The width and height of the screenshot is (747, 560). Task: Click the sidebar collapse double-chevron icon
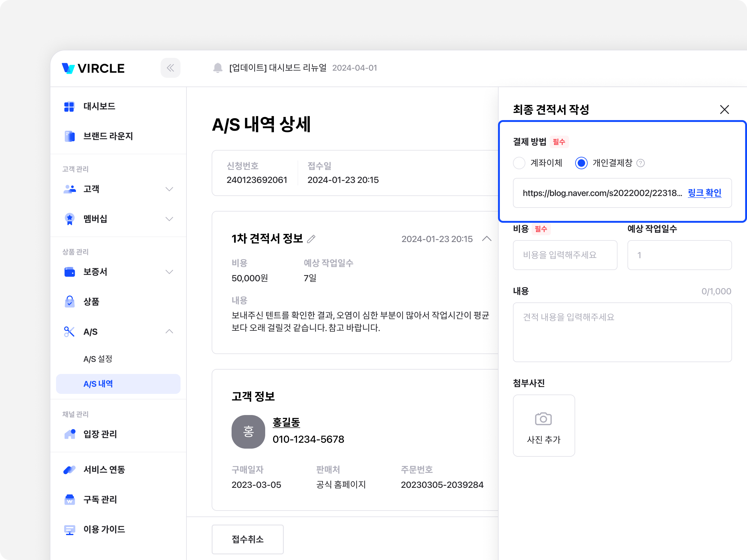[170, 68]
